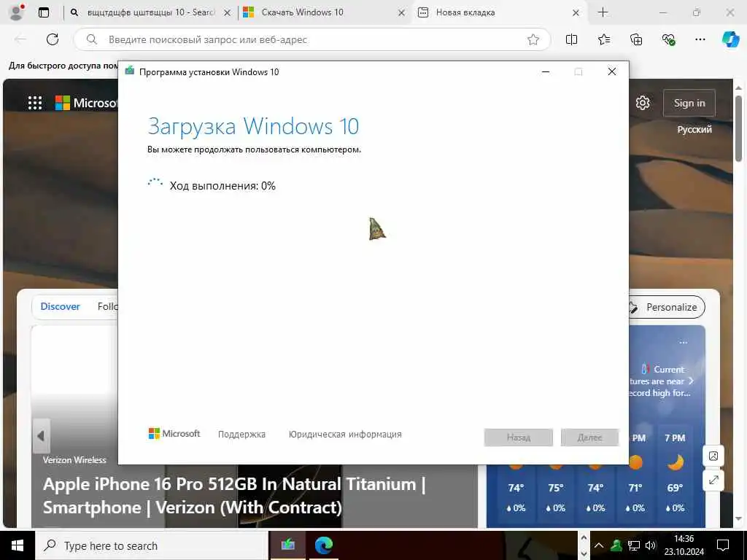Close the Windows 10 setup window
The height and width of the screenshot is (560, 747).
(612, 71)
